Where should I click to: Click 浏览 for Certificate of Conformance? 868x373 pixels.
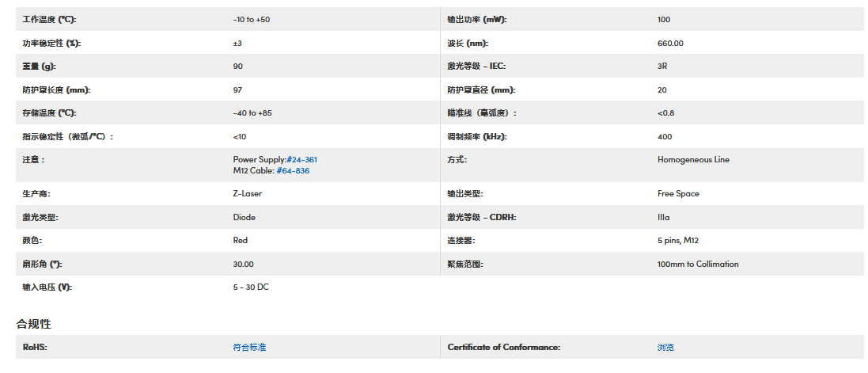pos(665,348)
